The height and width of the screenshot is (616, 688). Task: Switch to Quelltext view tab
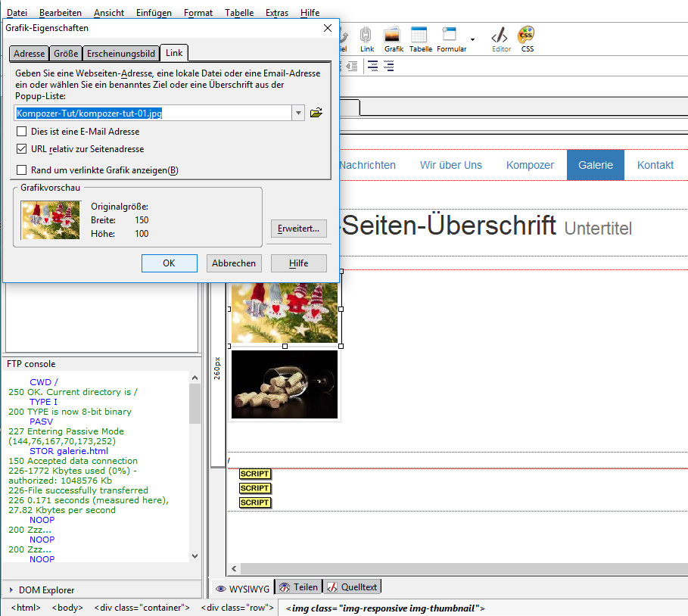point(353,586)
